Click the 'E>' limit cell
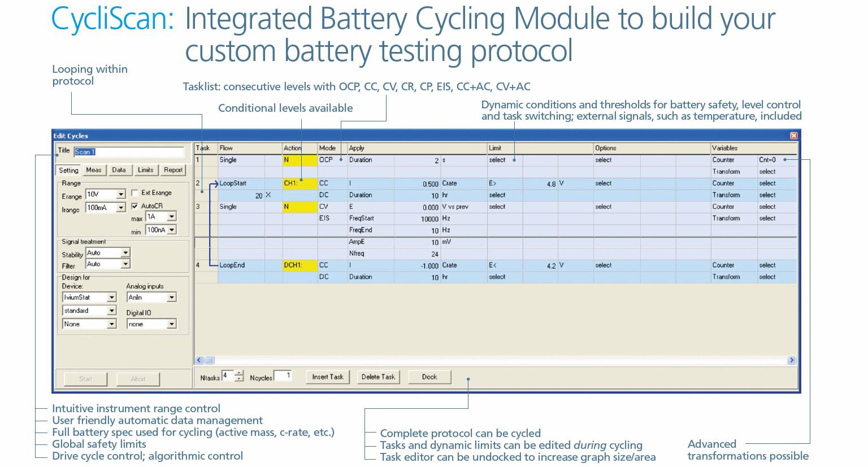This screenshot has height=467, width=868. point(505,184)
